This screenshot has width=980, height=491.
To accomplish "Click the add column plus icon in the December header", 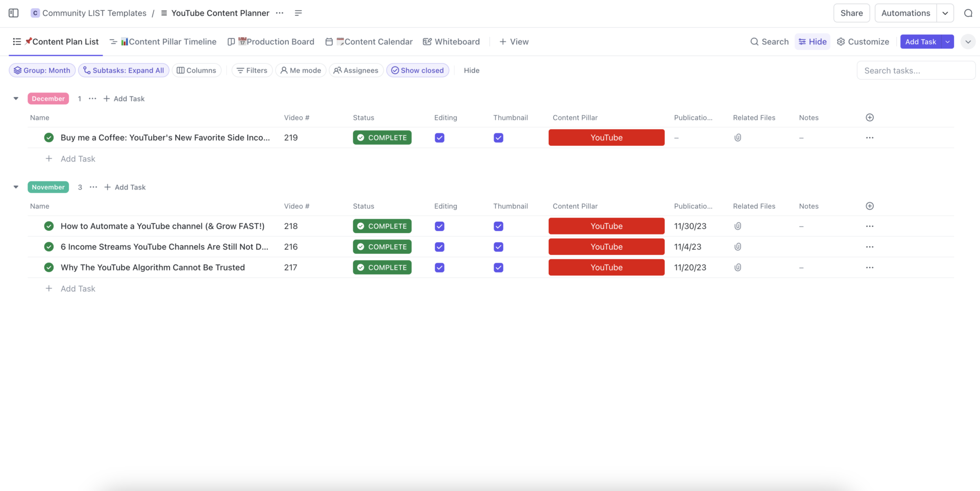I will pyautogui.click(x=870, y=118).
